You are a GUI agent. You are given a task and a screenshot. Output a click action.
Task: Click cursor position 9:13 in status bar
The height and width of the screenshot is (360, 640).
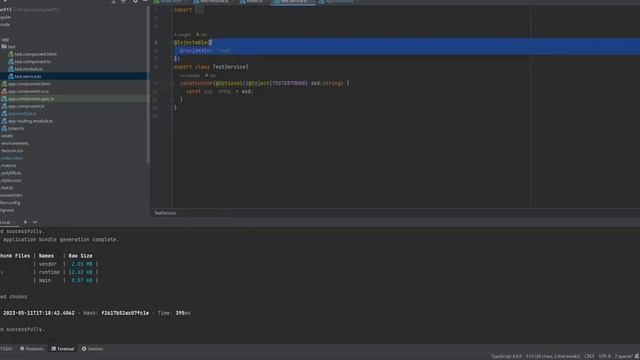[553, 356]
